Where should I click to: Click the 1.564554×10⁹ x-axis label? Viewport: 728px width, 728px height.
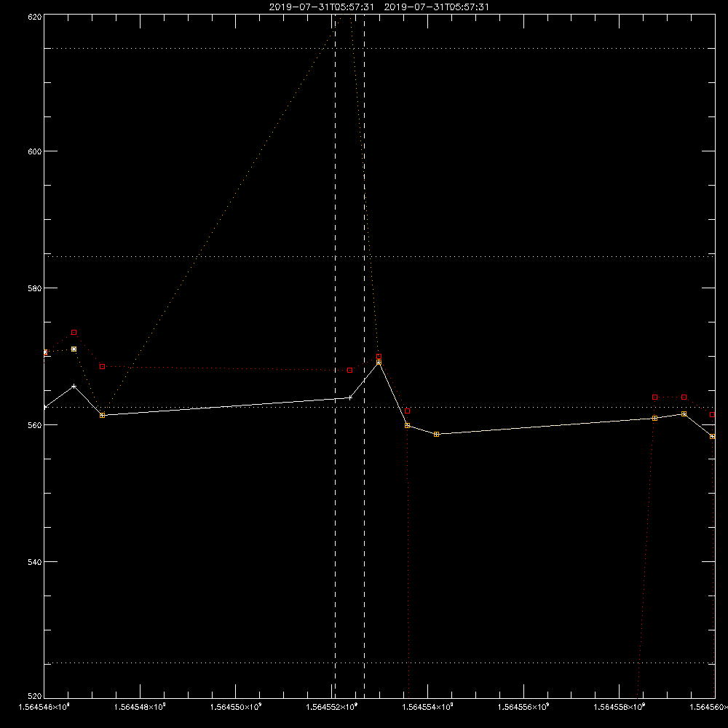[427, 707]
